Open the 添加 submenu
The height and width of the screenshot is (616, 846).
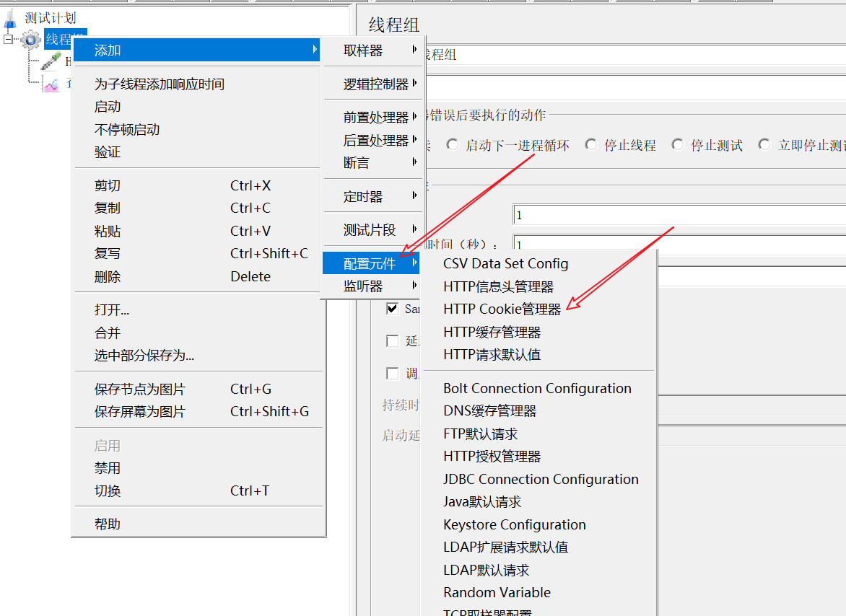tap(196, 50)
